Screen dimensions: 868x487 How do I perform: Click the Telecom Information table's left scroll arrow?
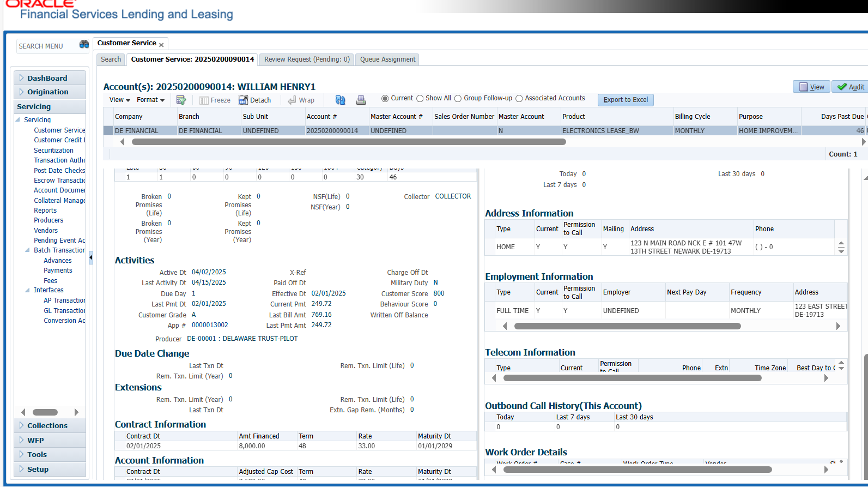click(494, 378)
